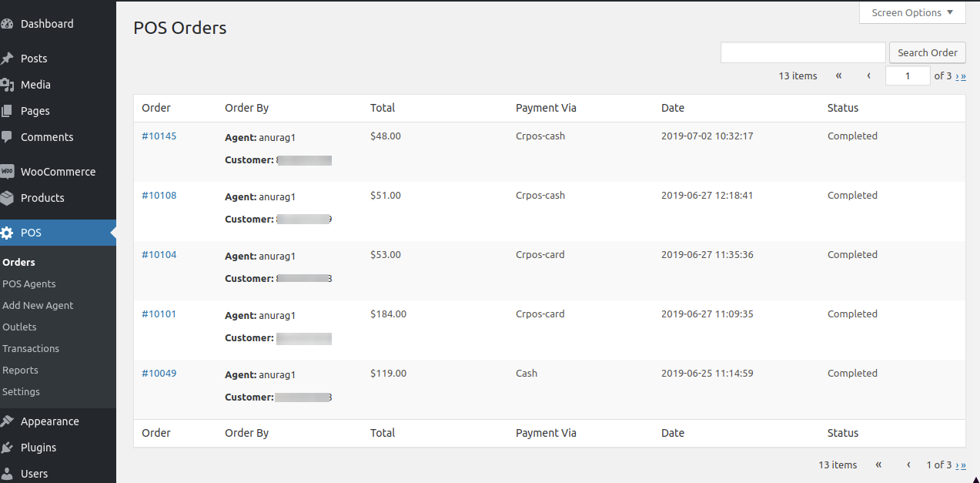980x483 pixels.
Task: Expand the Screen Options dropdown
Action: point(912,13)
